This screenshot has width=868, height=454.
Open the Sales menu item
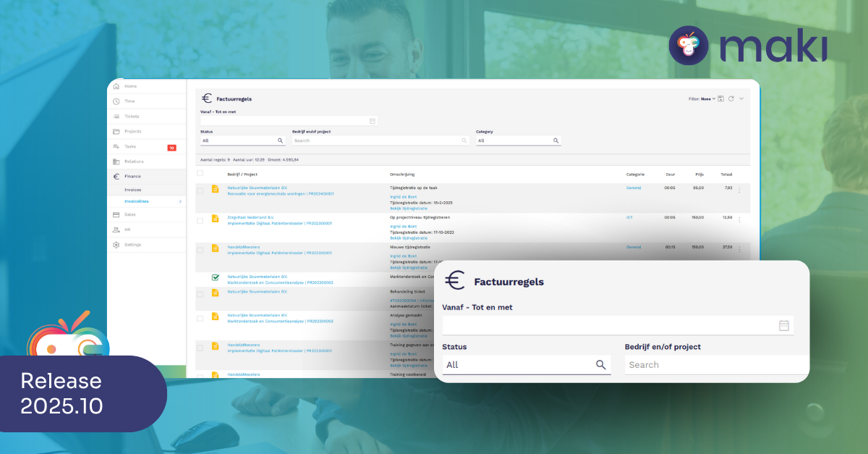tap(130, 214)
